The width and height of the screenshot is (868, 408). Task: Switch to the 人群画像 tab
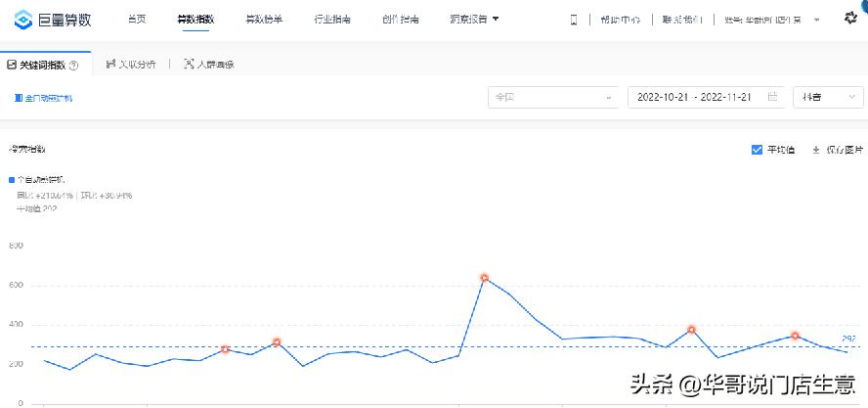tap(209, 65)
